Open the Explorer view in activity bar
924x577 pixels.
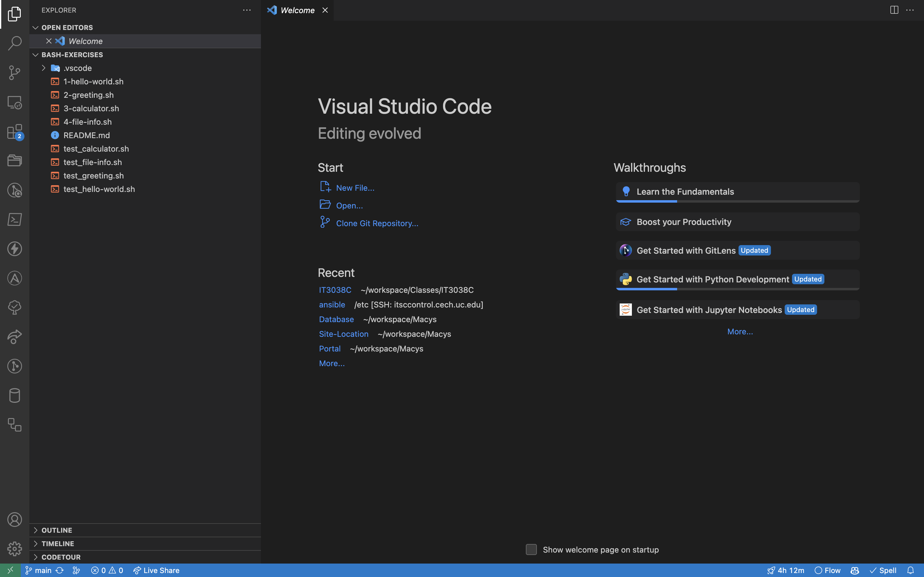coord(14,14)
